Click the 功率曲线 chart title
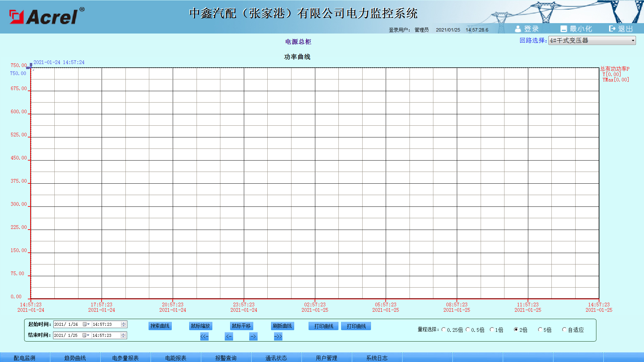644x362 pixels. (297, 57)
